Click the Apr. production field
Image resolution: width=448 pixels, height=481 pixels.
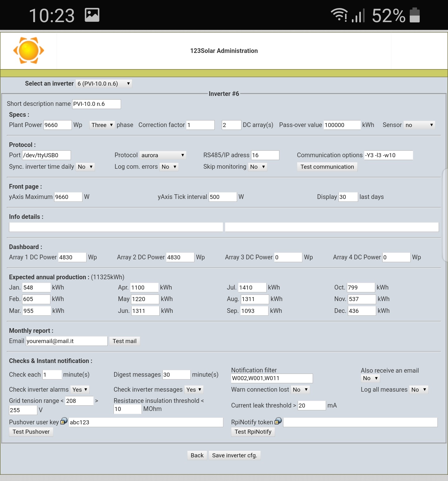pyautogui.click(x=144, y=287)
